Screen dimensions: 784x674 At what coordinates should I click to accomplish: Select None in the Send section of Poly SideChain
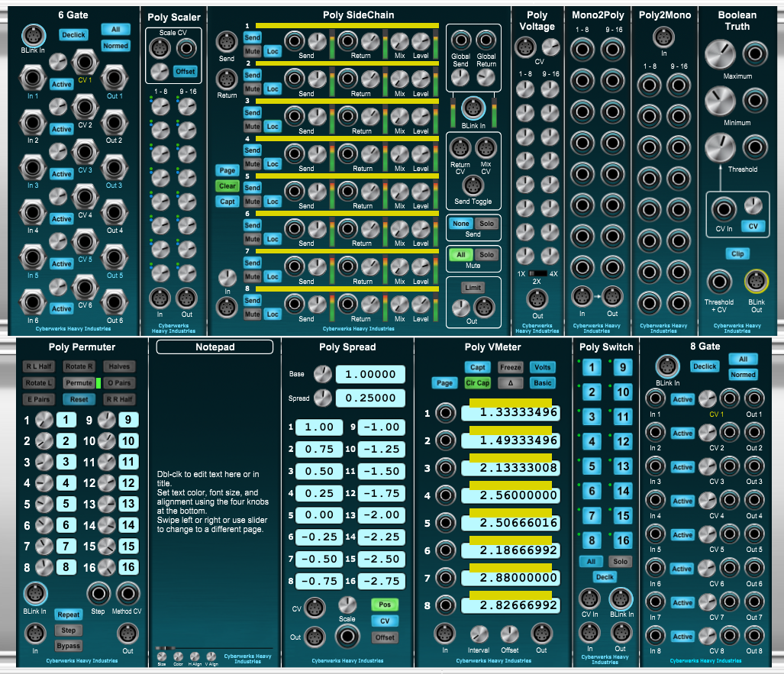click(x=460, y=224)
